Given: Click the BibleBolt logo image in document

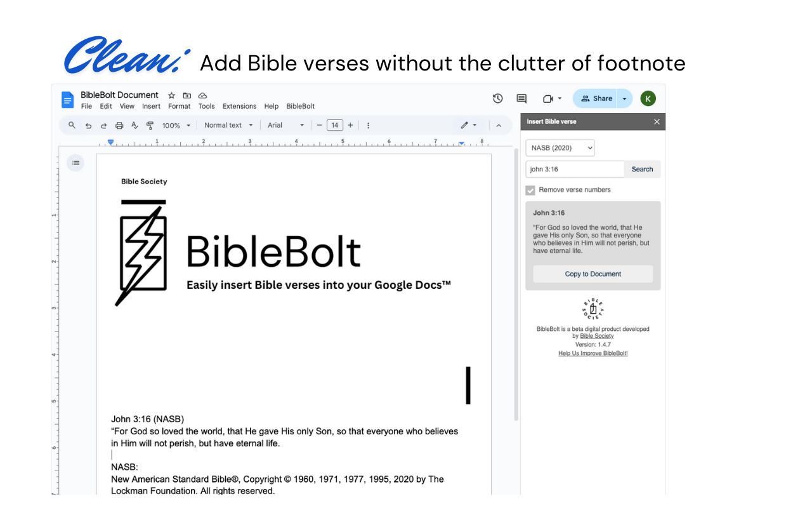Looking at the screenshot, I should pyautogui.click(x=283, y=253).
